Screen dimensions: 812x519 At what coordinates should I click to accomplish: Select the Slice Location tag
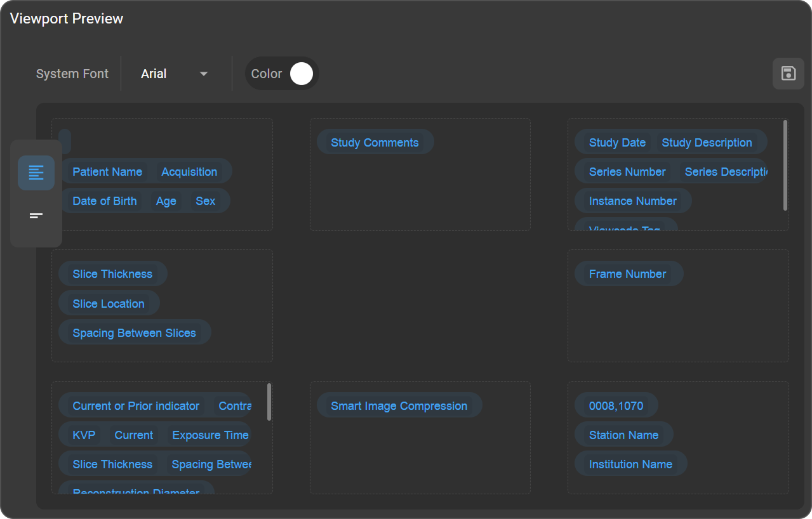coord(109,303)
